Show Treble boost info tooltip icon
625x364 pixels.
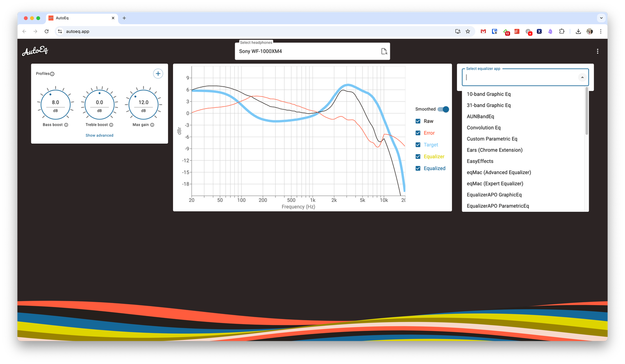pyautogui.click(x=111, y=125)
